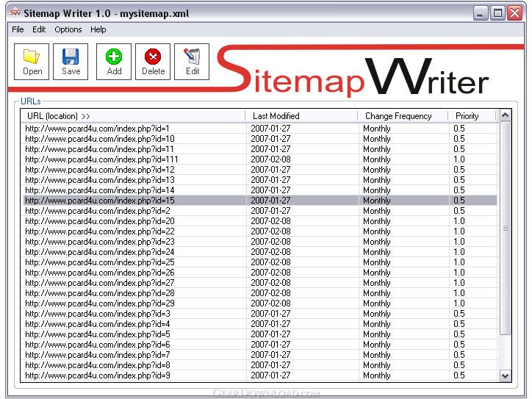Image resolution: width=532 pixels, height=399 pixels.
Task: Select row with URL index.php?id=1
Action: [260, 129]
